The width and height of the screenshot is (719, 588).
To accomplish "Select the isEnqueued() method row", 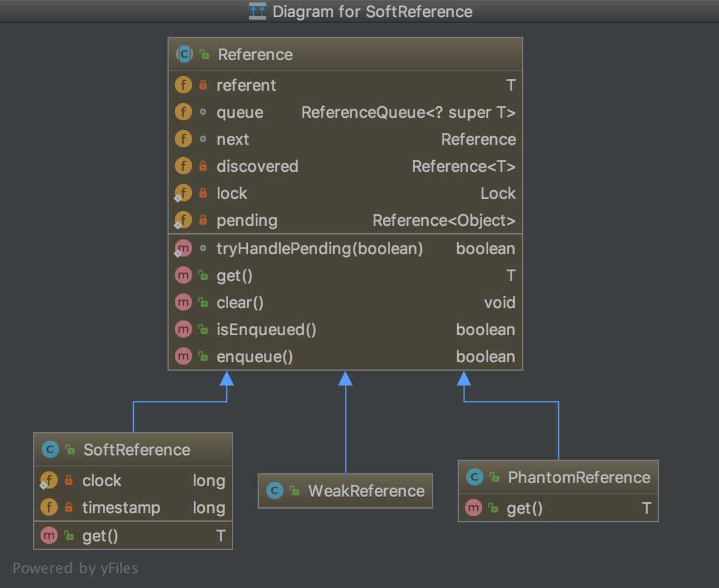I will pos(345,329).
